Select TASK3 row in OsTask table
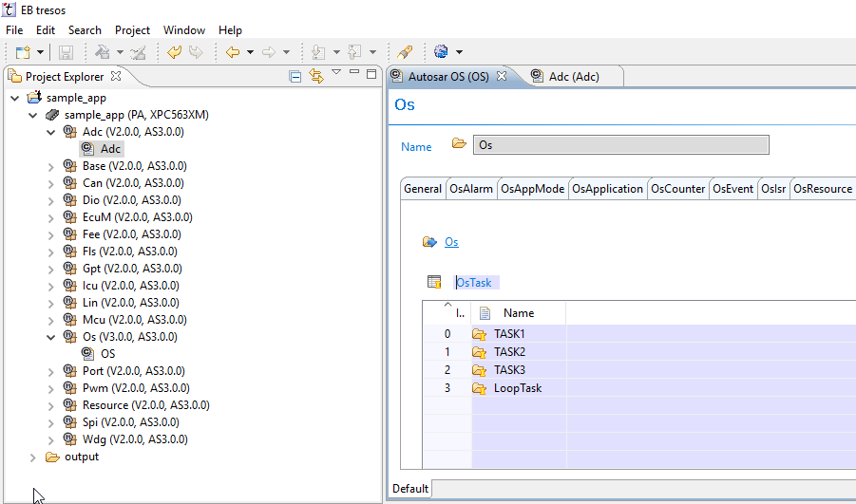The image size is (856, 504). pos(638,370)
